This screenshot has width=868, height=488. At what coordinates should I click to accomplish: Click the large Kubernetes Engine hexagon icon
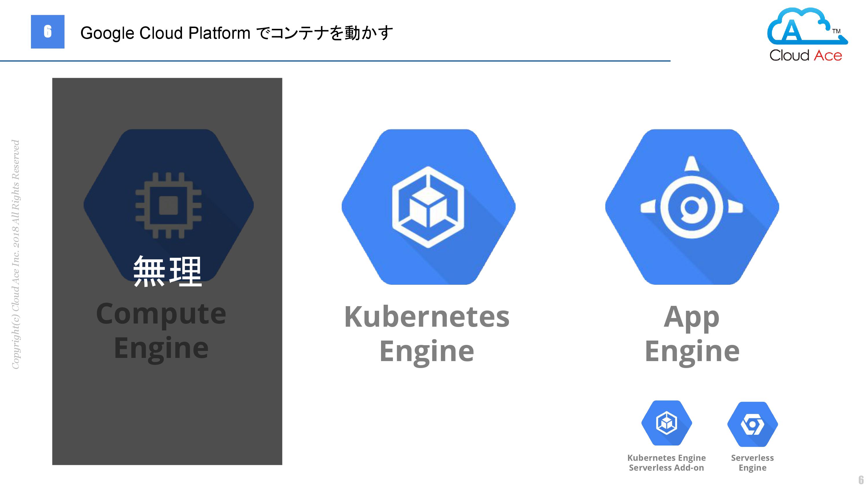428,207
